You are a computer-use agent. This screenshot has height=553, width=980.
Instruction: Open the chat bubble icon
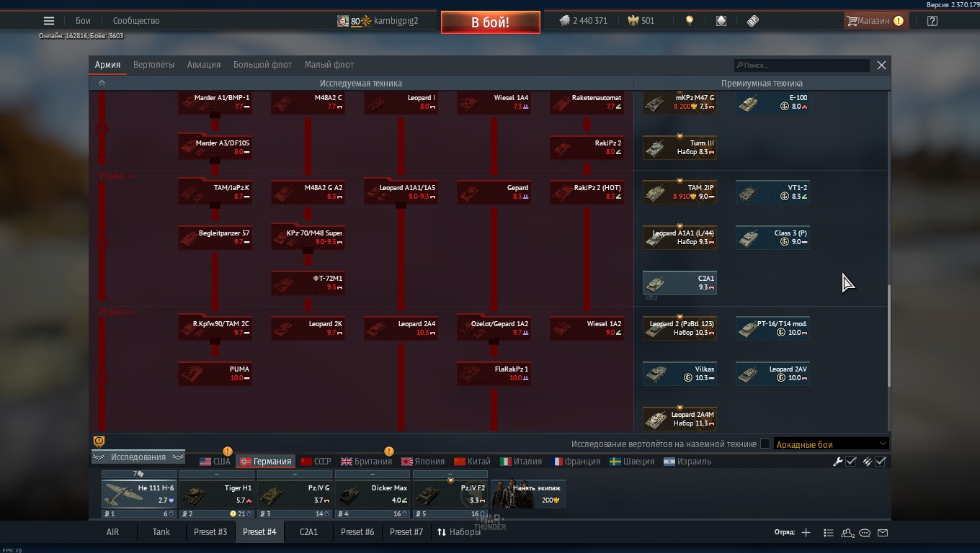(865, 533)
